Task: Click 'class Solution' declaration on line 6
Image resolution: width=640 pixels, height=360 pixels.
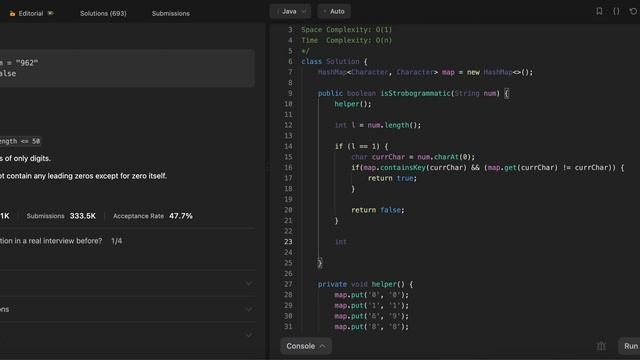Action: (330, 61)
